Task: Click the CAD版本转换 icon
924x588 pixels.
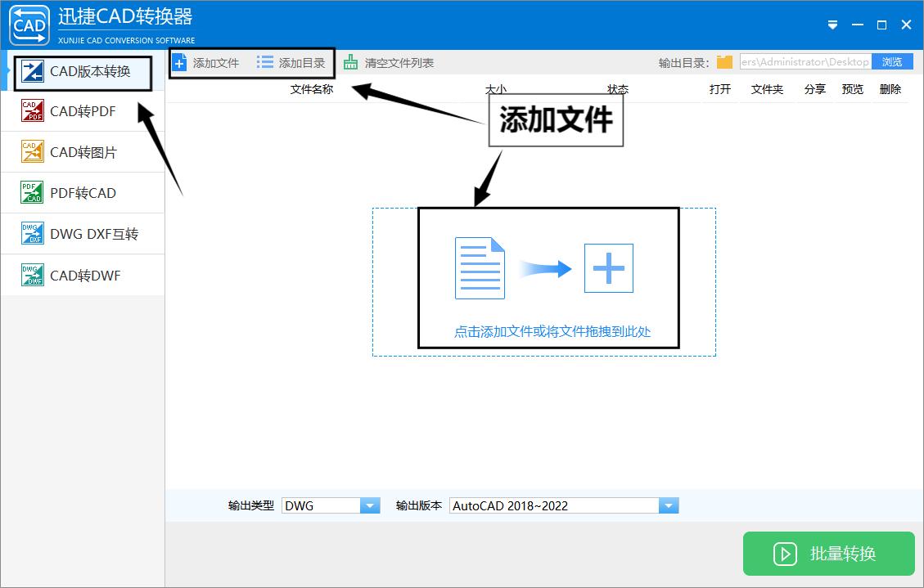Action: coord(32,71)
